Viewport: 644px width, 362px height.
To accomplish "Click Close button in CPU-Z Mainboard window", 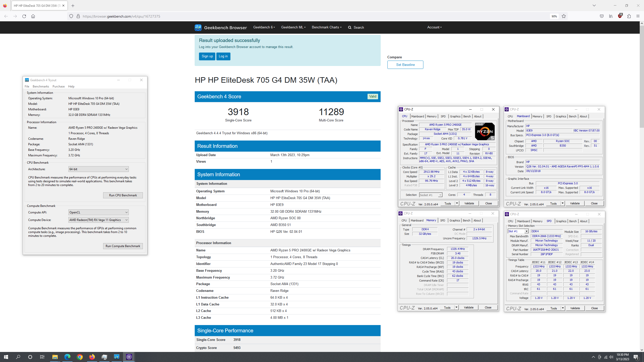I will point(594,203).
